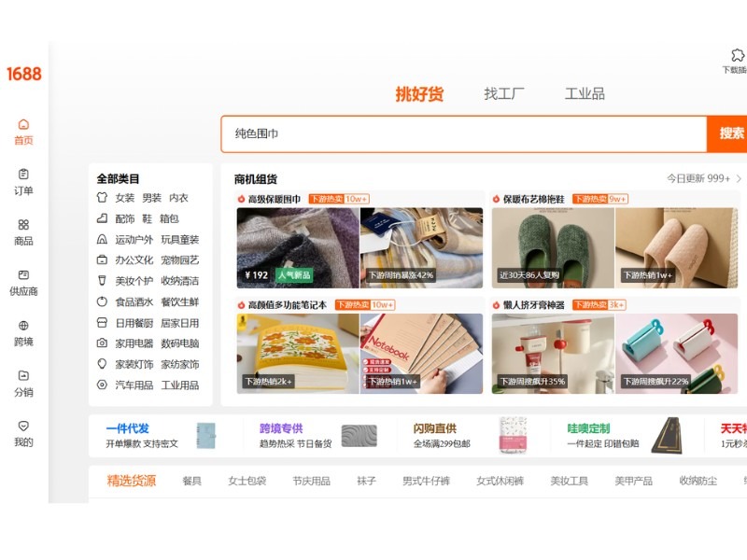The image size is (747, 560).
Task: Open the 家纺家饰 category link
Action: click(179, 364)
